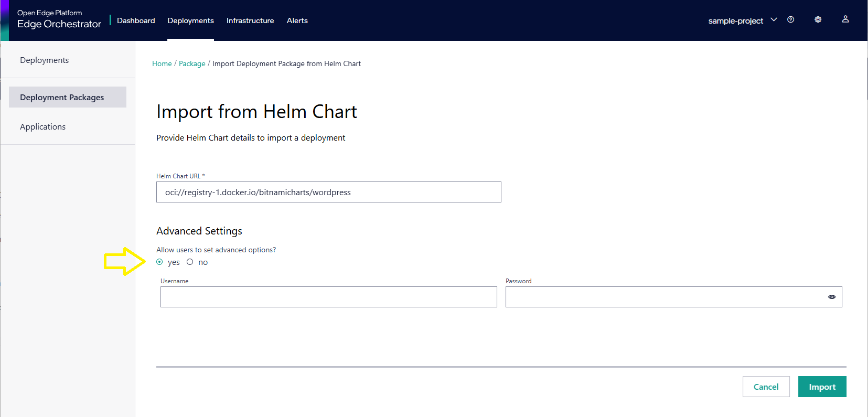Image resolution: width=868 pixels, height=417 pixels.
Task: Select the Deployments top navigation tab
Action: coord(190,20)
